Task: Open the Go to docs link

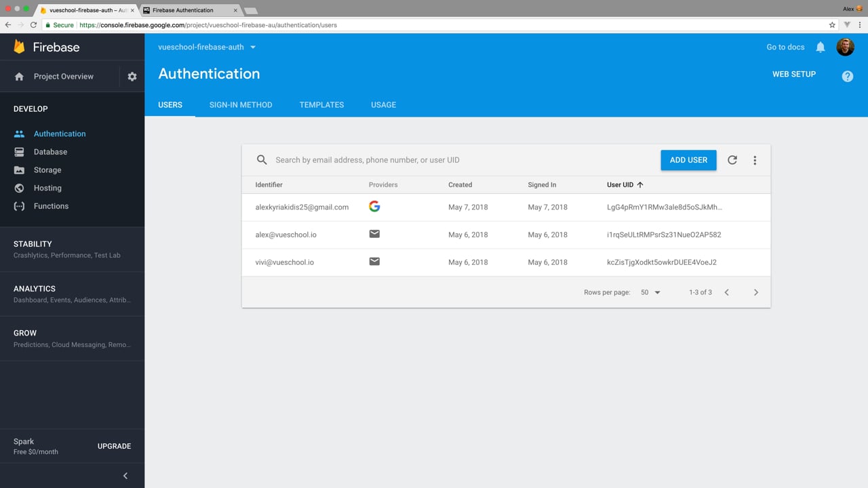Action: tap(785, 47)
